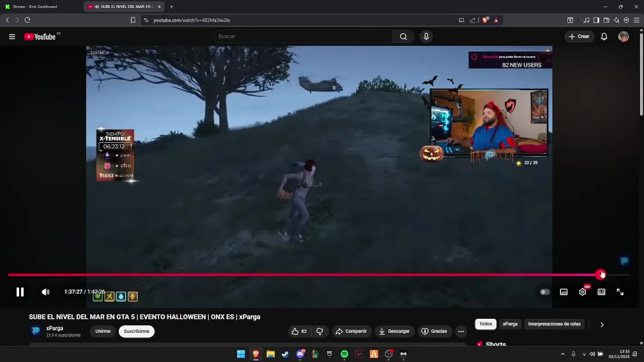Open YouTube notifications bell
The width and height of the screenshot is (644, 362).
(604, 37)
